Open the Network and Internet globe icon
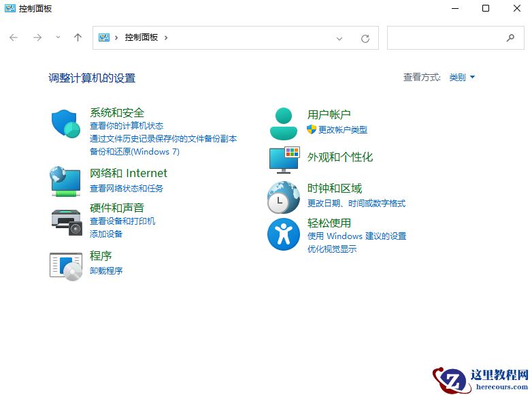This screenshot has width=532, height=395. pyautogui.click(x=65, y=181)
